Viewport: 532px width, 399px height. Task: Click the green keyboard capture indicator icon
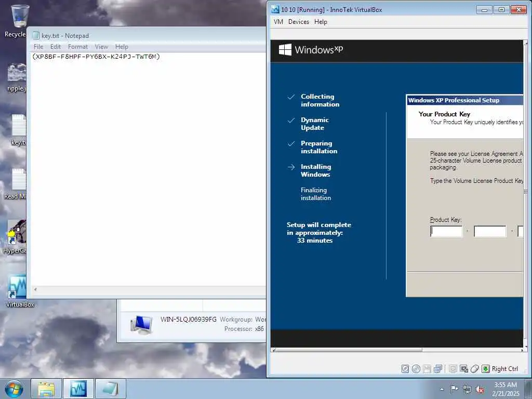click(x=486, y=369)
